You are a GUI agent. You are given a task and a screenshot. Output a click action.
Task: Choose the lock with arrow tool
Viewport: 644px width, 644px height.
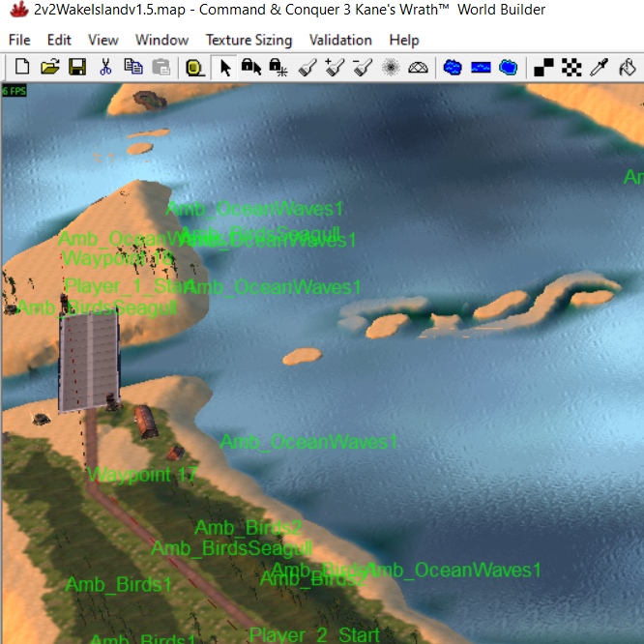[x=251, y=67]
